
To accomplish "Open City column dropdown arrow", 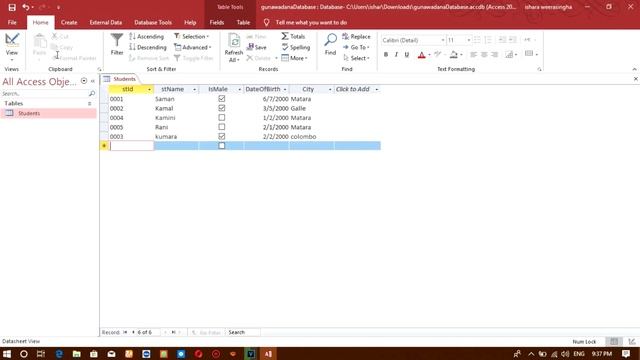I will tap(330, 89).
